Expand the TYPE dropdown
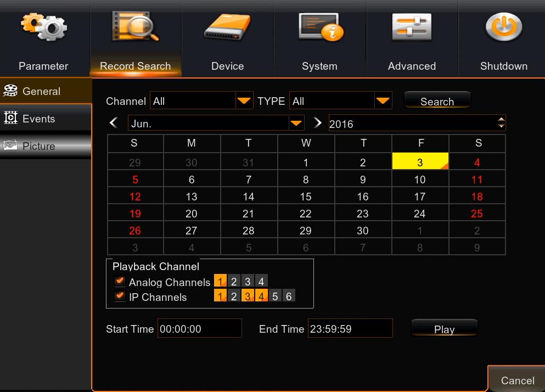 383,100
